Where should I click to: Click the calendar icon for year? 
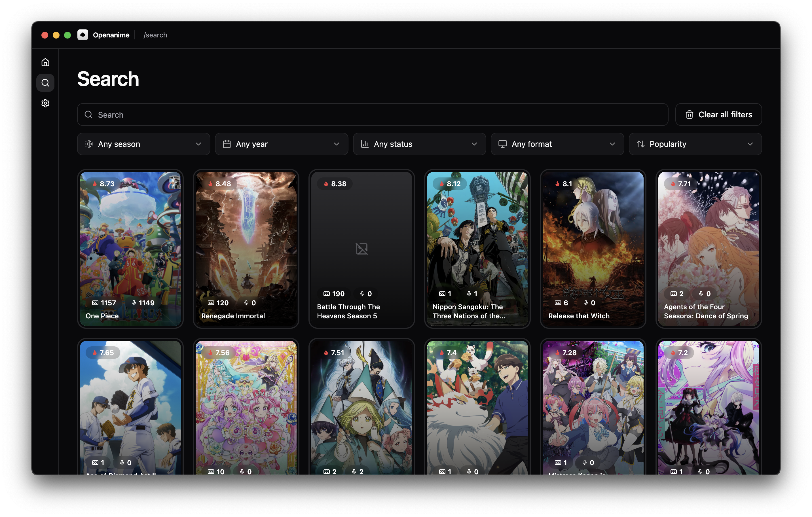click(x=227, y=144)
